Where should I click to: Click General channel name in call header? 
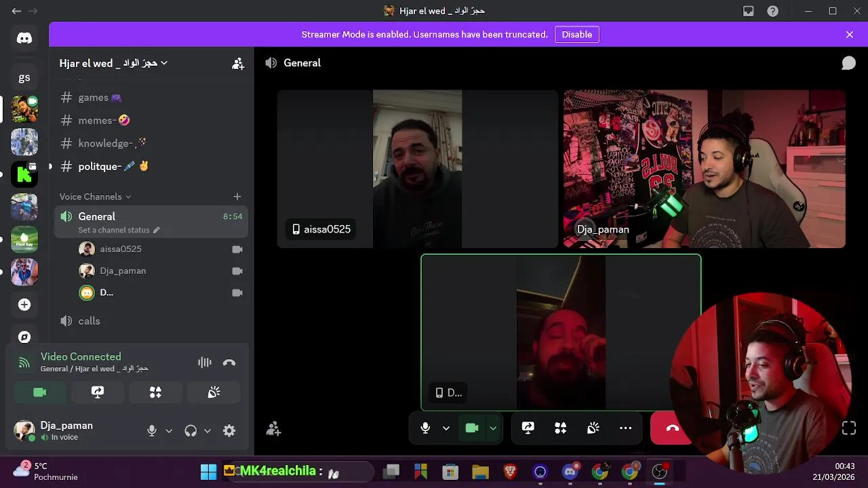coord(302,63)
